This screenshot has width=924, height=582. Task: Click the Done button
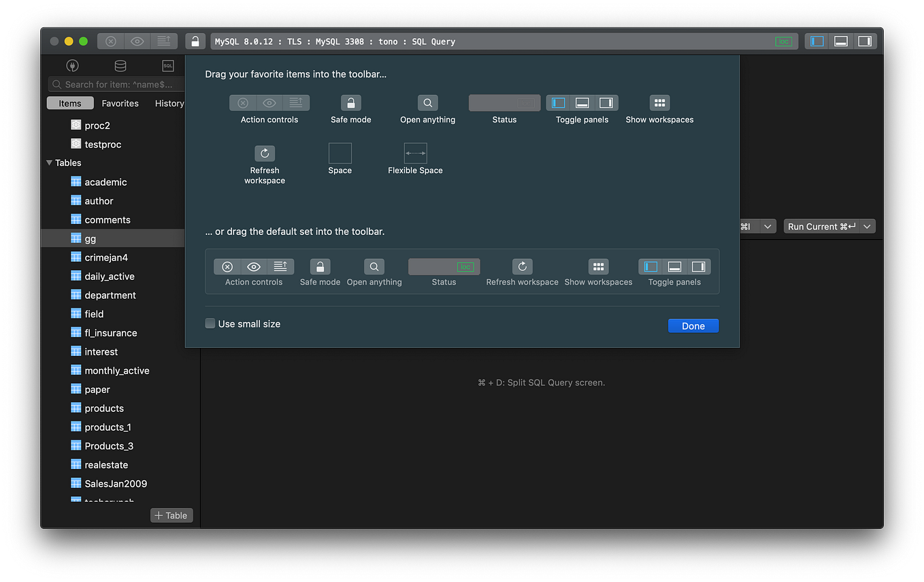point(693,325)
